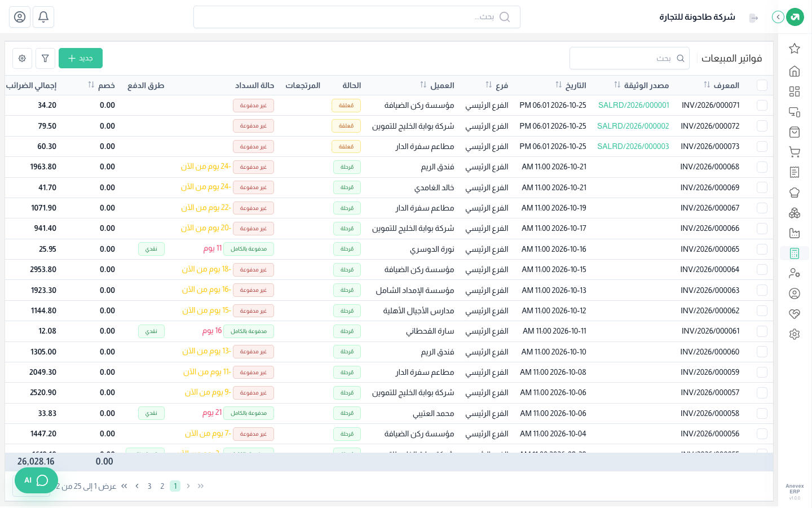This screenshot has width=812, height=508.
Task: Open source document SALRD/2026/000001
Action: [x=634, y=106]
